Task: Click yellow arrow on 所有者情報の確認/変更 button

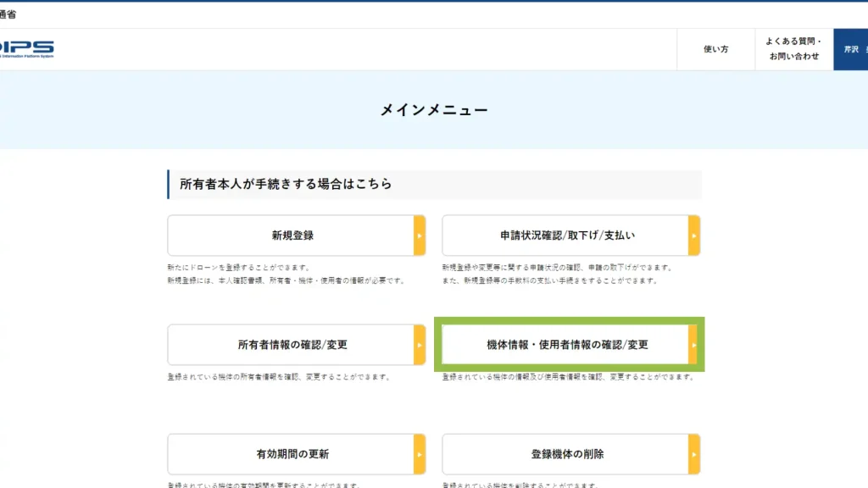Action: point(419,345)
